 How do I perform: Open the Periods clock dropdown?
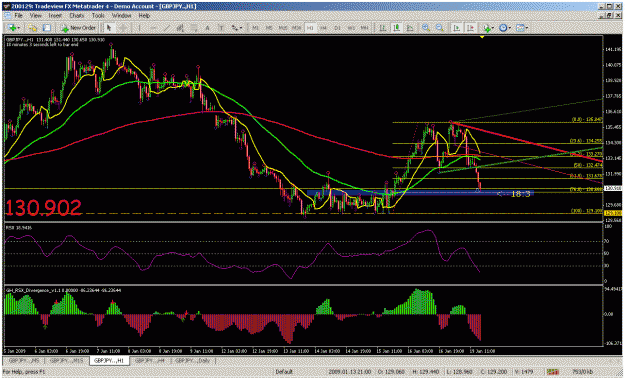click(x=504, y=28)
